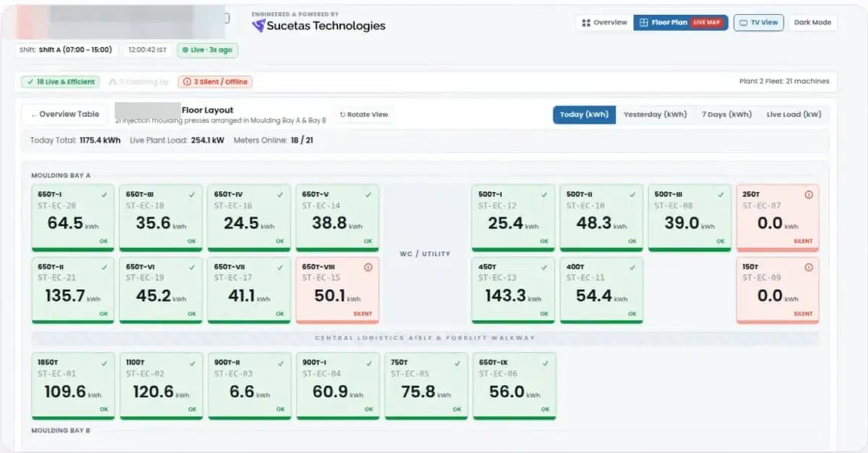Click the 41.1 kWh reading on 650T-VII
This screenshot has width=868, height=453.
(249, 295)
